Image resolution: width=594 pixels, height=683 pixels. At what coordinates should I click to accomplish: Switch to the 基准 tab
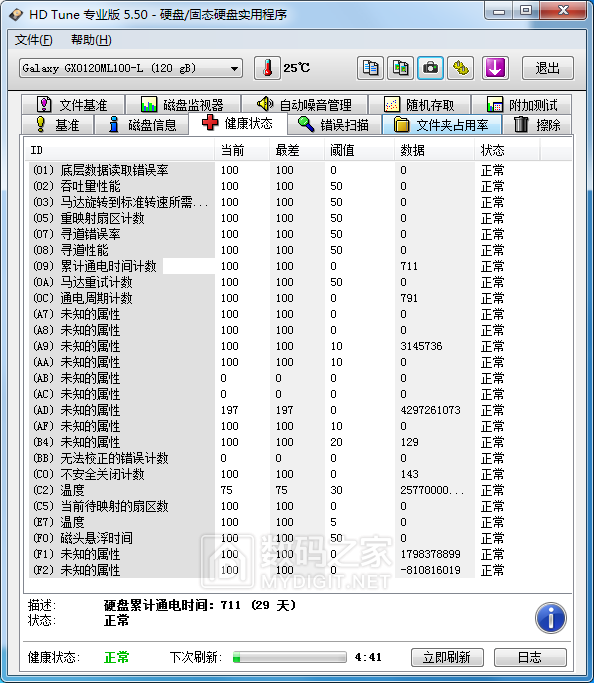click(57, 125)
